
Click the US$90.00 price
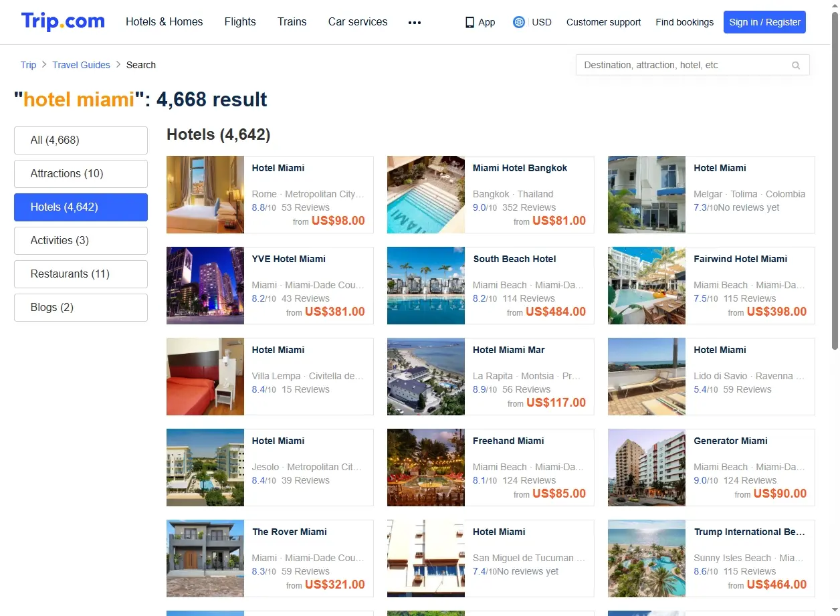[780, 494]
